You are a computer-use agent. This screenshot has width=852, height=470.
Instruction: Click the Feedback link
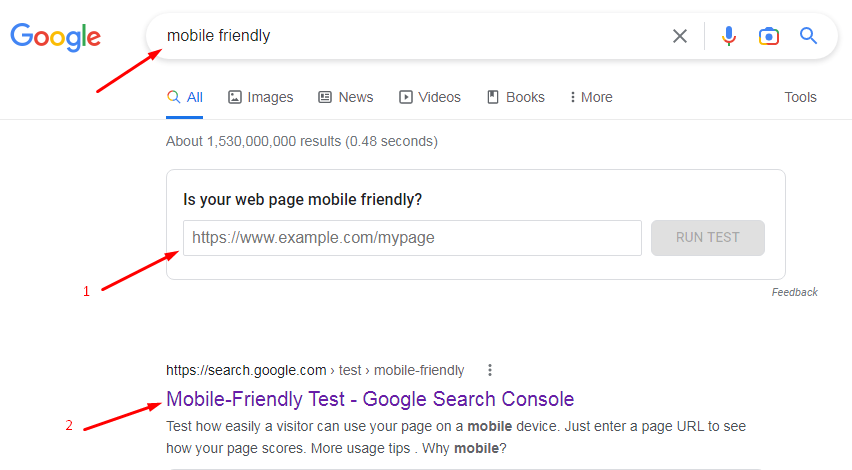coord(794,292)
